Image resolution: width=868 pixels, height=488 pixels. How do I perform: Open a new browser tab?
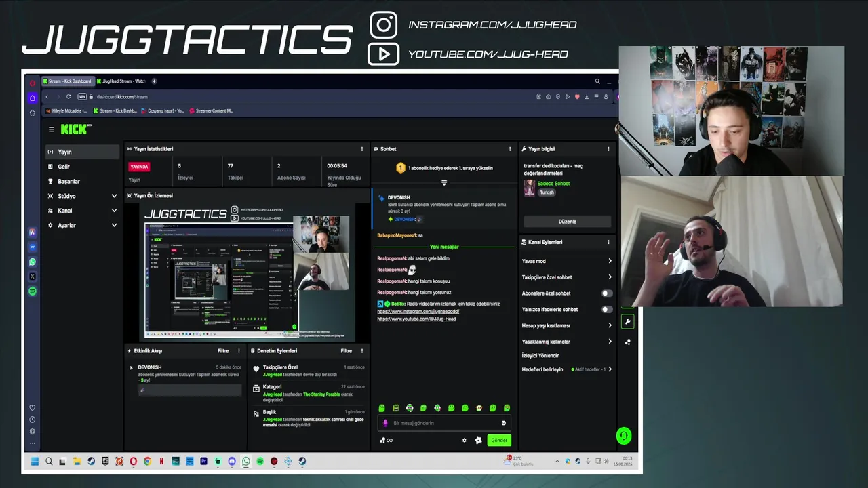[154, 81]
